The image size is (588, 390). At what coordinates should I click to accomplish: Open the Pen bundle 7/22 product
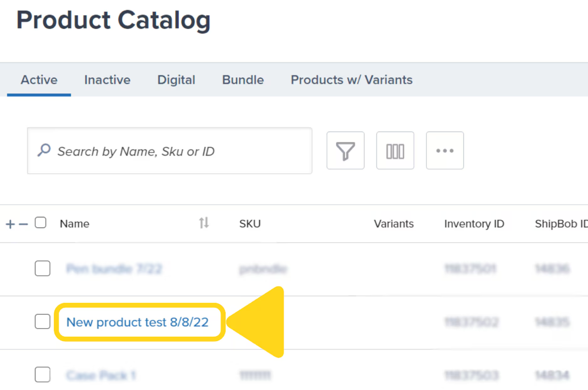click(114, 269)
